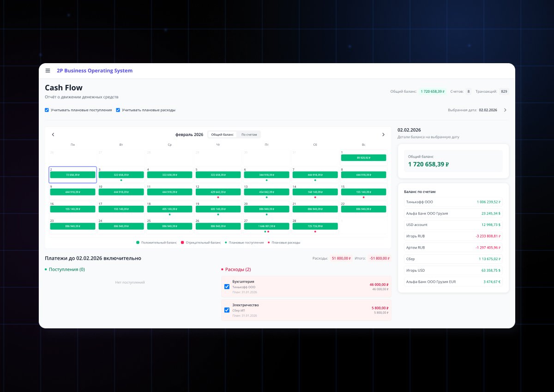Toggle the "Электричество" expense checkbox
This screenshot has width=554, height=392.
point(227,310)
